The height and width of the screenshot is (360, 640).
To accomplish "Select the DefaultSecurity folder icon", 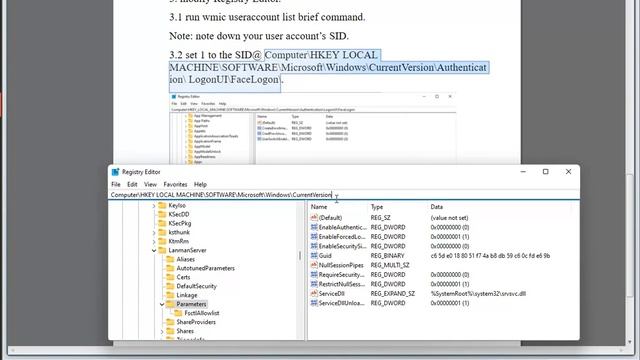I will (170, 286).
